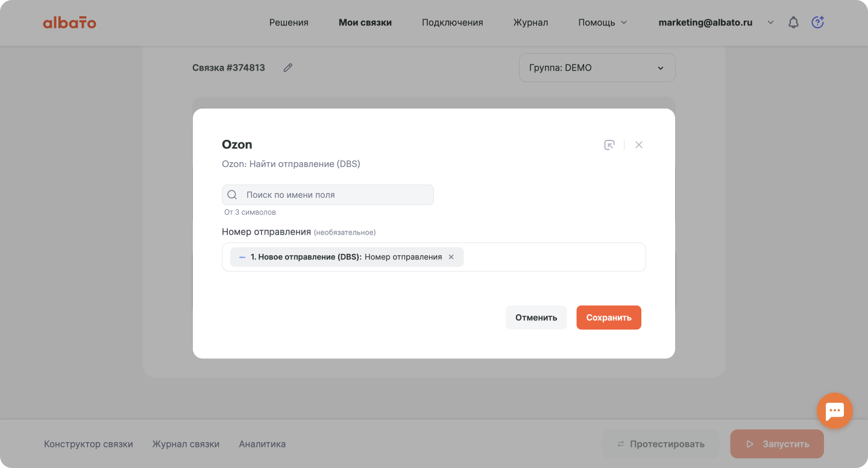Click the marketing@albato.ru account name
The width and height of the screenshot is (868, 468).
pyautogui.click(x=706, y=22)
